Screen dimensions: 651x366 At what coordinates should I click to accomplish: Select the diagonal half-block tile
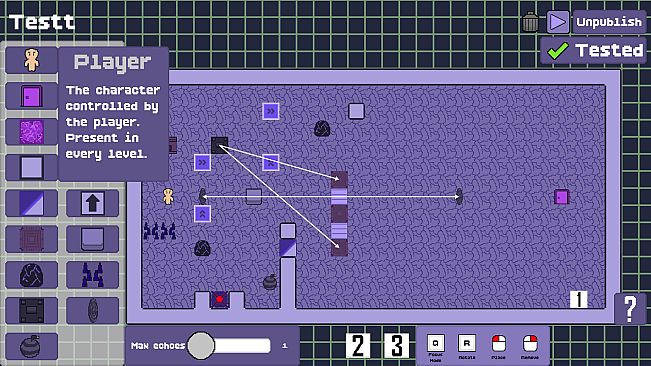click(32, 203)
